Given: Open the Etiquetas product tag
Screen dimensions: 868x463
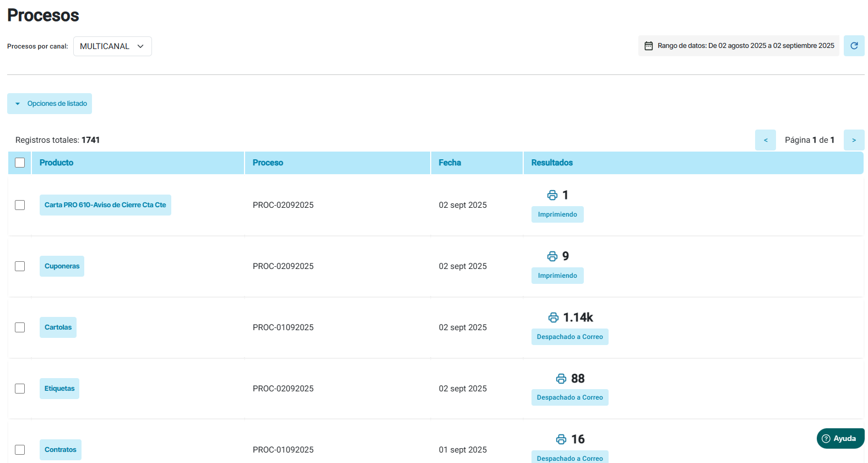Looking at the screenshot, I should (59, 389).
